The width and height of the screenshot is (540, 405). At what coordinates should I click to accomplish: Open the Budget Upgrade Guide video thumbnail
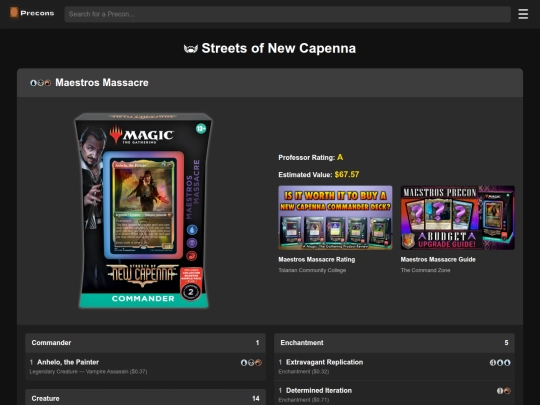(x=457, y=218)
